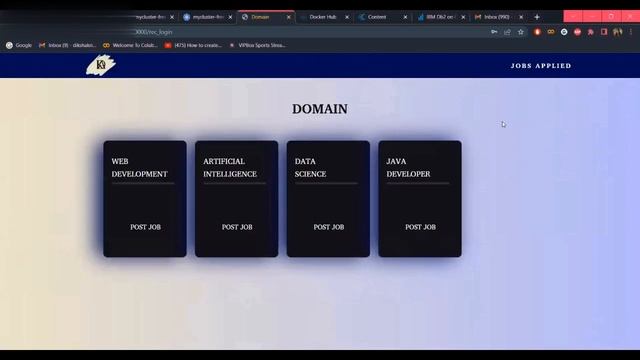Bookmark this page with the star icon
This screenshot has width=640, height=360.
pyautogui.click(x=521, y=32)
